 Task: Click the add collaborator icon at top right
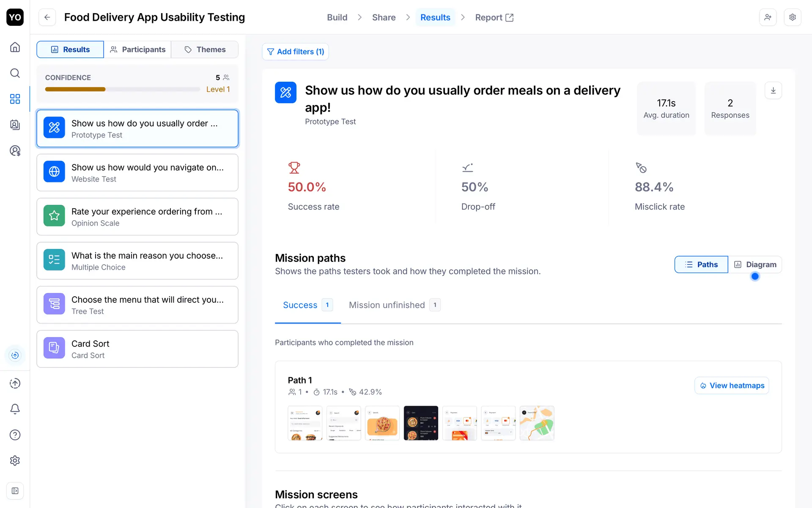[x=768, y=17]
